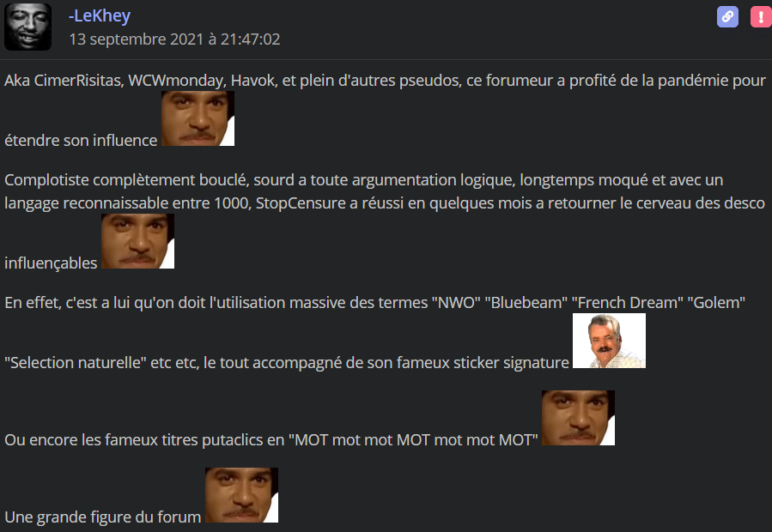
Task: Click the text "Une grande figure du forum"
Action: (103, 517)
